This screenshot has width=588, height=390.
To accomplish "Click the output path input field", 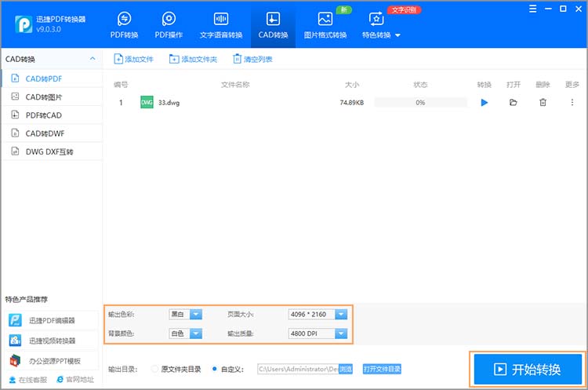I will pyautogui.click(x=298, y=369).
